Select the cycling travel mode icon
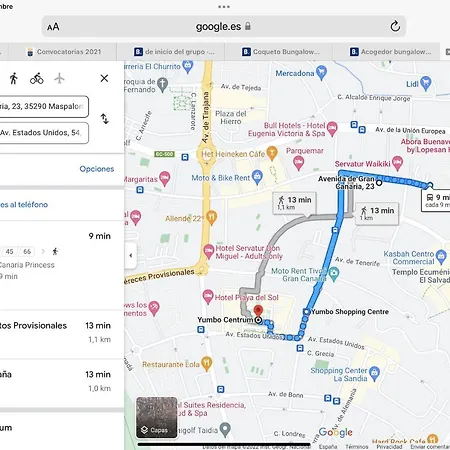 [x=37, y=79]
